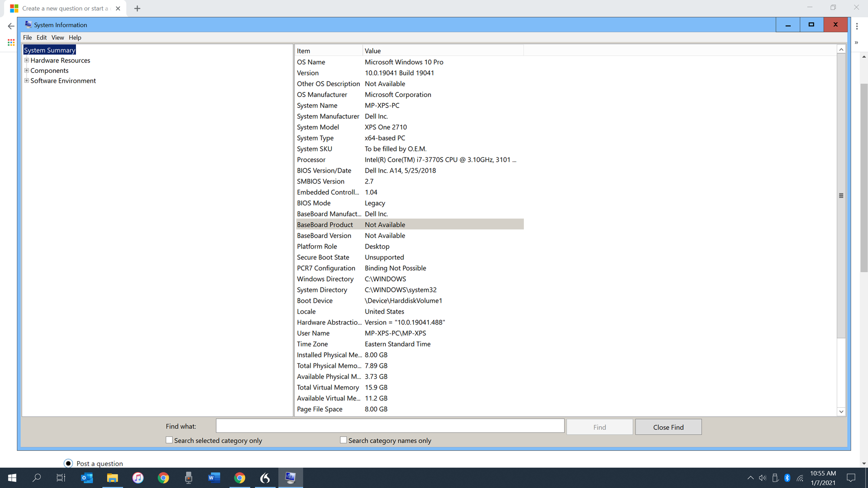Viewport: 868px width, 488px height.
Task: Select the System Model row
Action: coord(410,127)
